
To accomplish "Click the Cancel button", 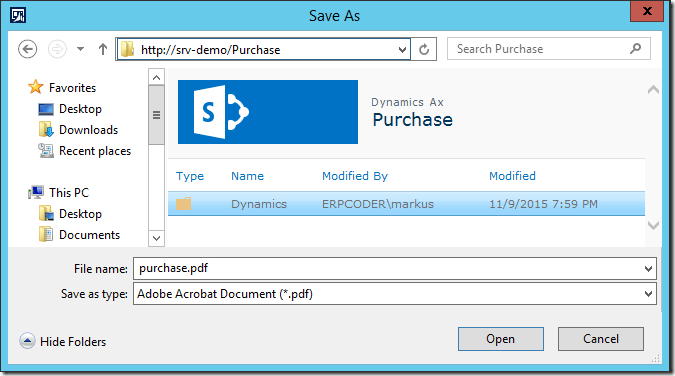I will pyautogui.click(x=601, y=339).
